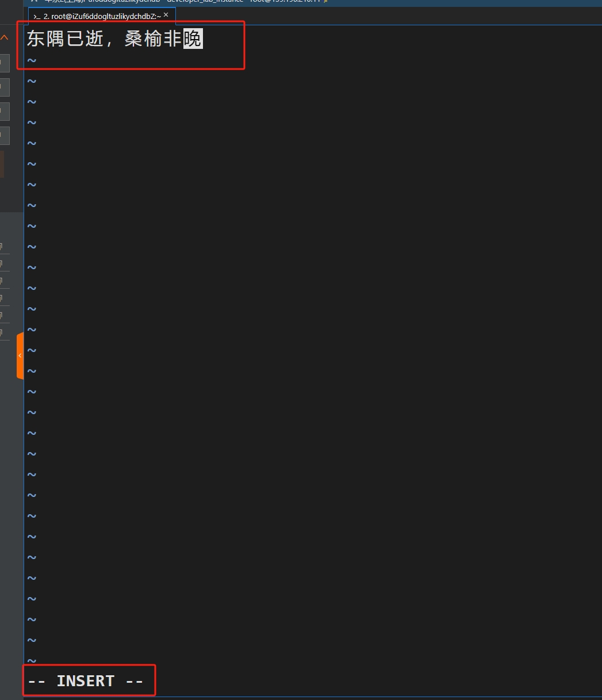Click the first empty tilde line in the editor
The height and width of the screenshot is (700, 602).
[32, 60]
